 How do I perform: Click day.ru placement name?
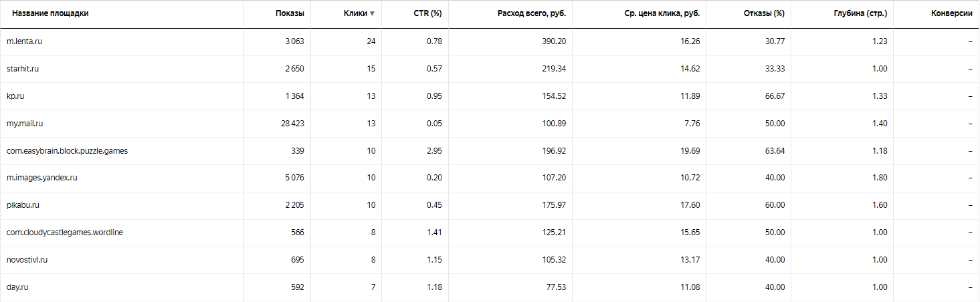tap(17, 287)
